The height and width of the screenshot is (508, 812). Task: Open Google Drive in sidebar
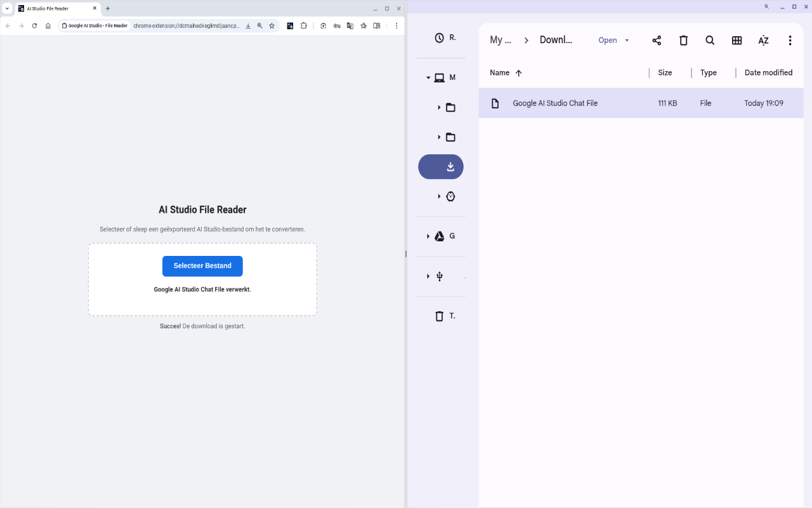[x=439, y=236]
